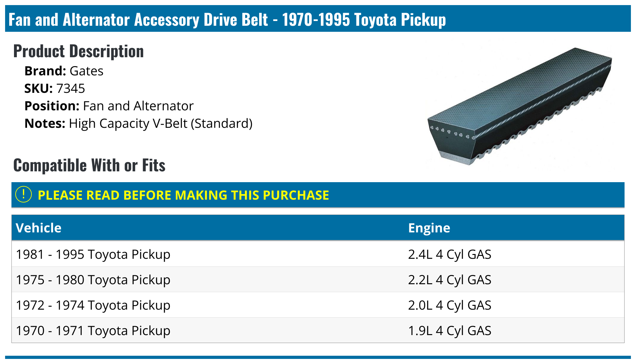Select the 1972 - 1974 Toyota Pickup row
The width and height of the screenshot is (636, 364).
93,305
